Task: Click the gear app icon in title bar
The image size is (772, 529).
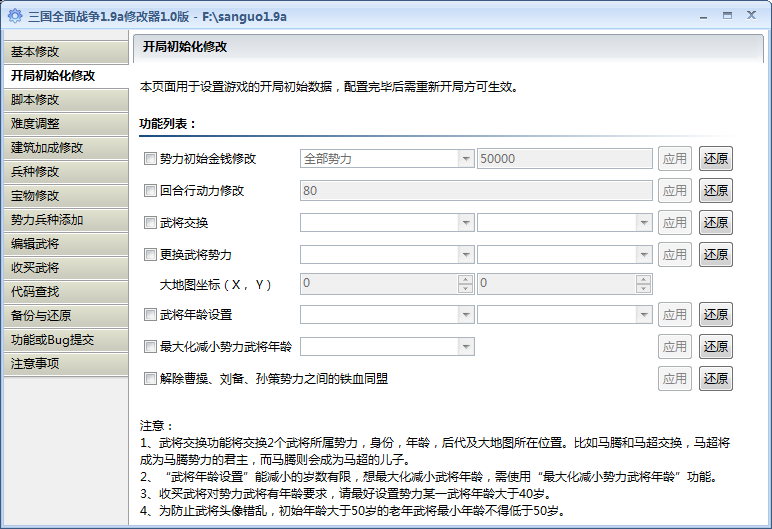Action: [x=15, y=16]
